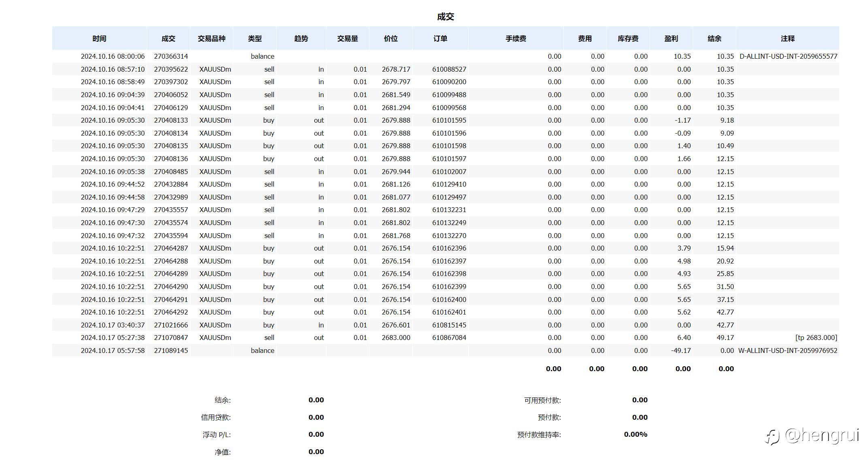Click the 时间 column header
This screenshot has width=868, height=461.
pos(99,38)
